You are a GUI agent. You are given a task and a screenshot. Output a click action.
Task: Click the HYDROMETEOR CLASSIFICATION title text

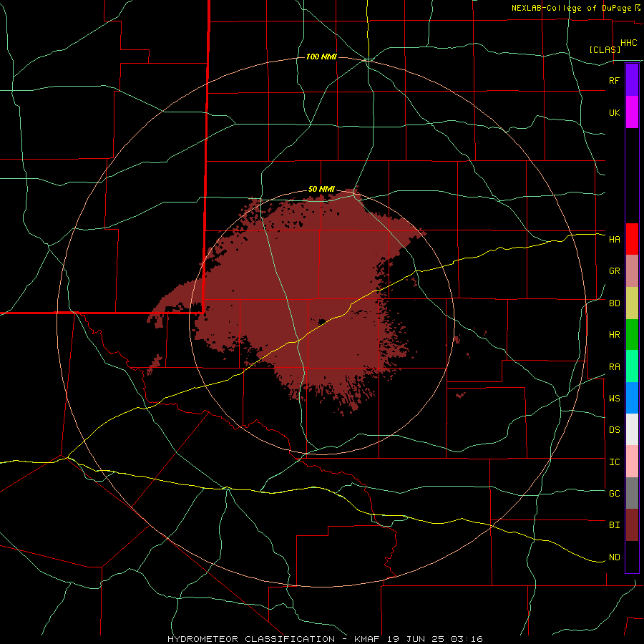(x=251, y=639)
